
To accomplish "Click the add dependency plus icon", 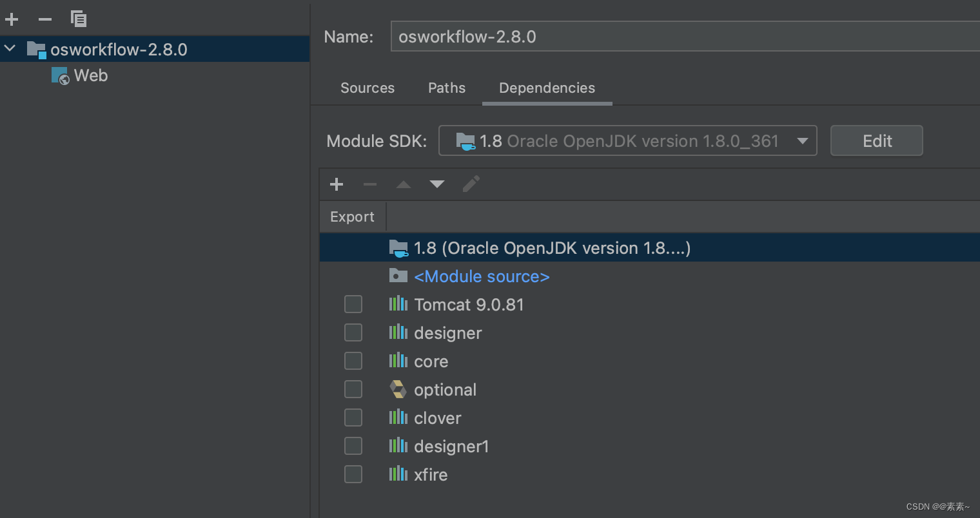I will pos(336,184).
